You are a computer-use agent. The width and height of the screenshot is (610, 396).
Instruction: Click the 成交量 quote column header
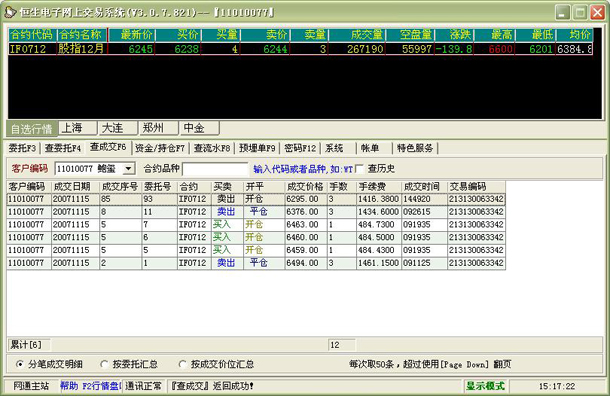(358, 35)
